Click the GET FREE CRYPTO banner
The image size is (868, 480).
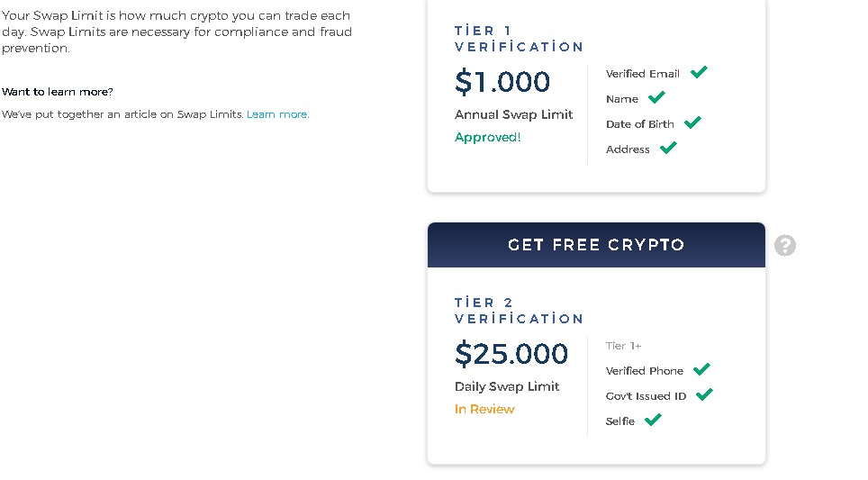pyautogui.click(x=596, y=245)
